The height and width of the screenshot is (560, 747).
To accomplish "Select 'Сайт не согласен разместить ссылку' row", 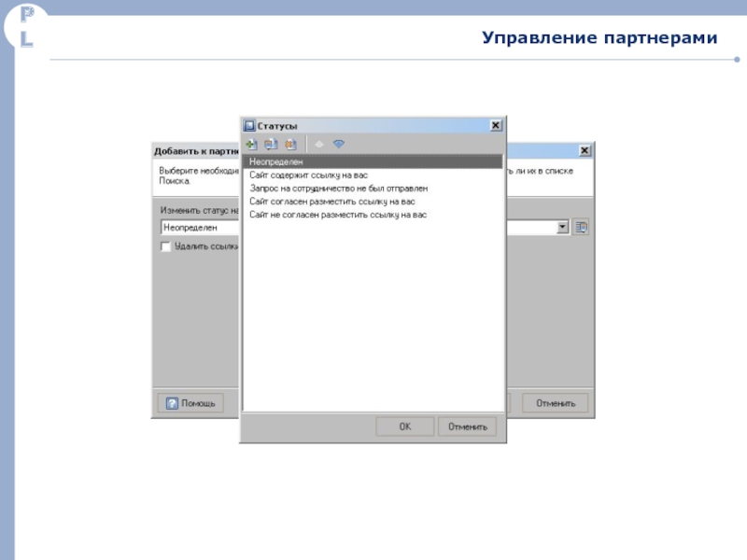I will tap(373, 215).
